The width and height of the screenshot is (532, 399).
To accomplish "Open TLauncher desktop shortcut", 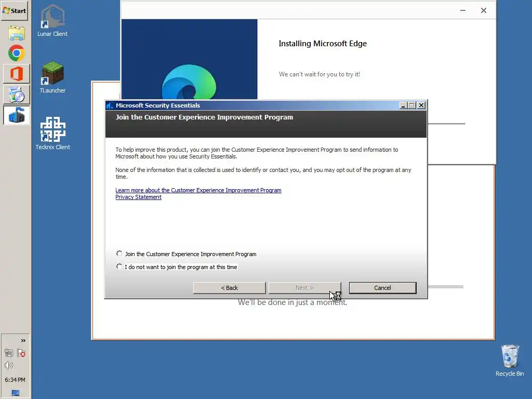I will (x=52, y=77).
